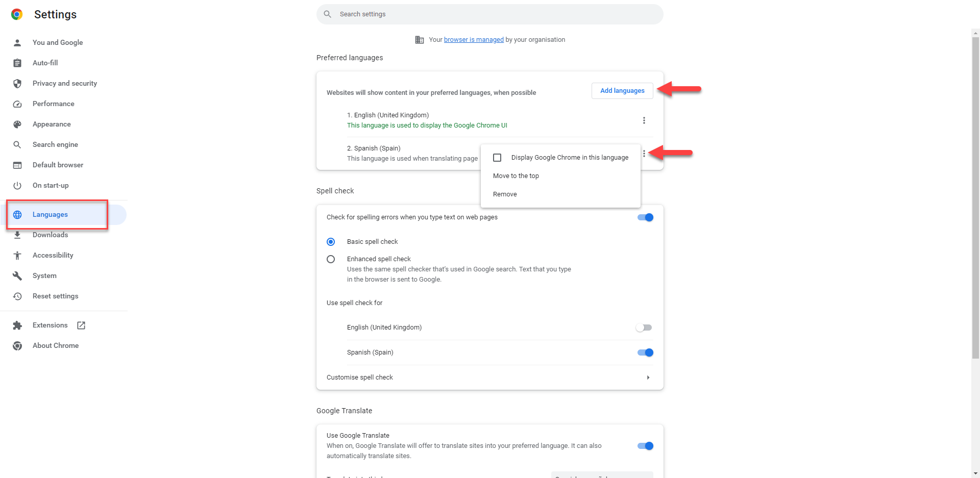Click the Add languages button

point(622,91)
